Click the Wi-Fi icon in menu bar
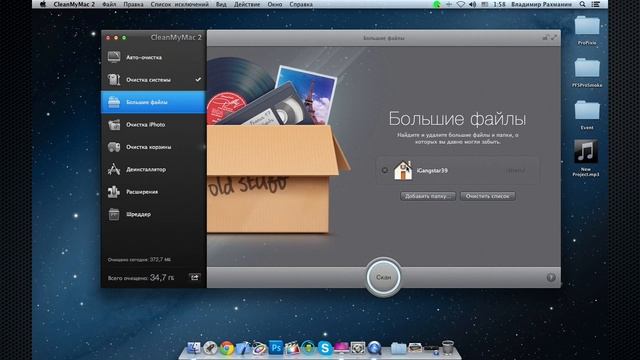Viewport: 640px width, 360px height. click(461, 4)
